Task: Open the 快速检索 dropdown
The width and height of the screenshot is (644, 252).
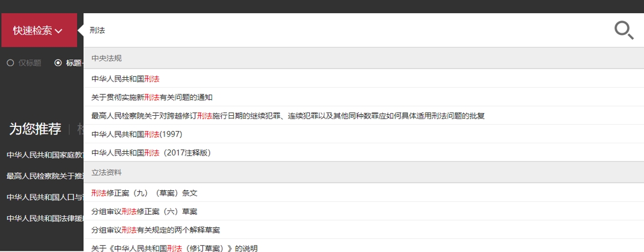Action: click(39, 30)
